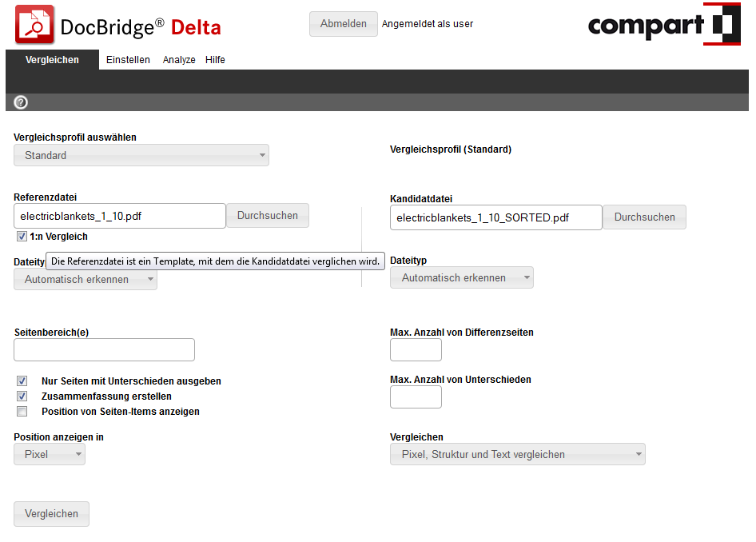756x542 pixels.
Task: Click the Seitenbereich(e) input field
Action: (x=105, y=349)
